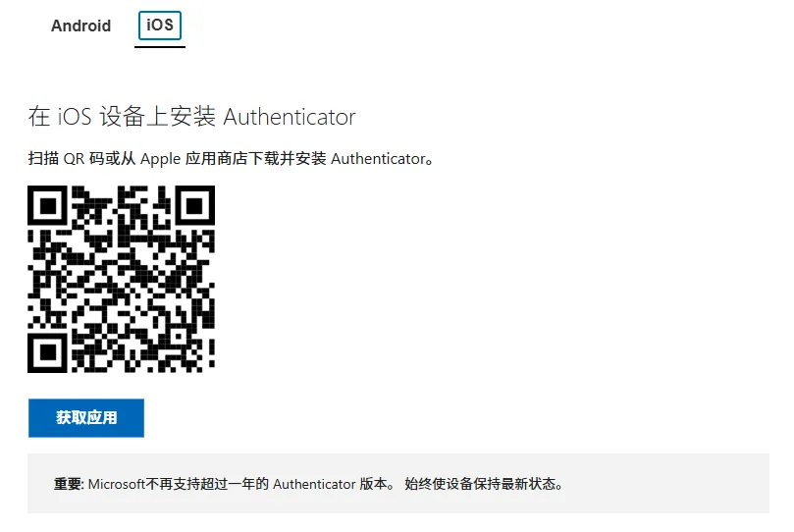This screenshot has width=794, height=532.
Task: Click the Authenticator download QR code
Action: pos(121,279)
